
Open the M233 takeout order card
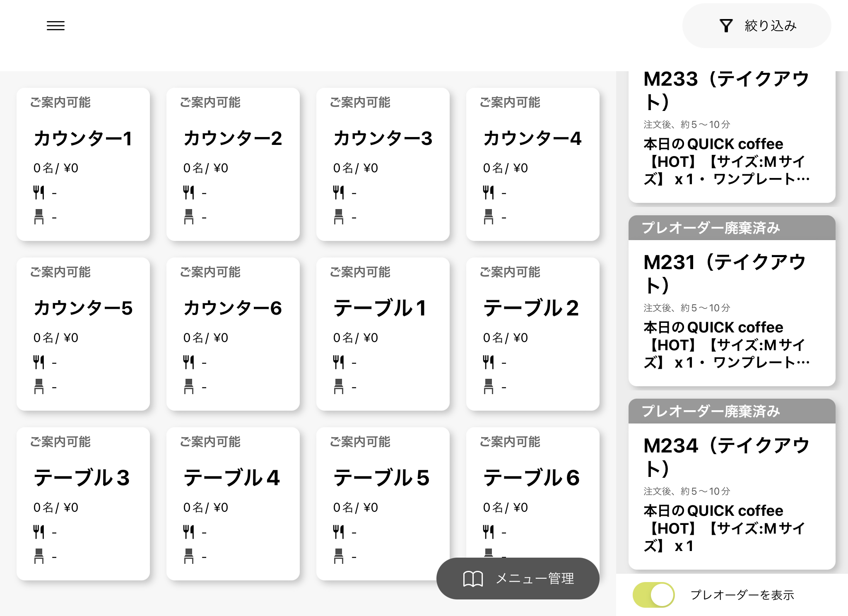(732, 132)
